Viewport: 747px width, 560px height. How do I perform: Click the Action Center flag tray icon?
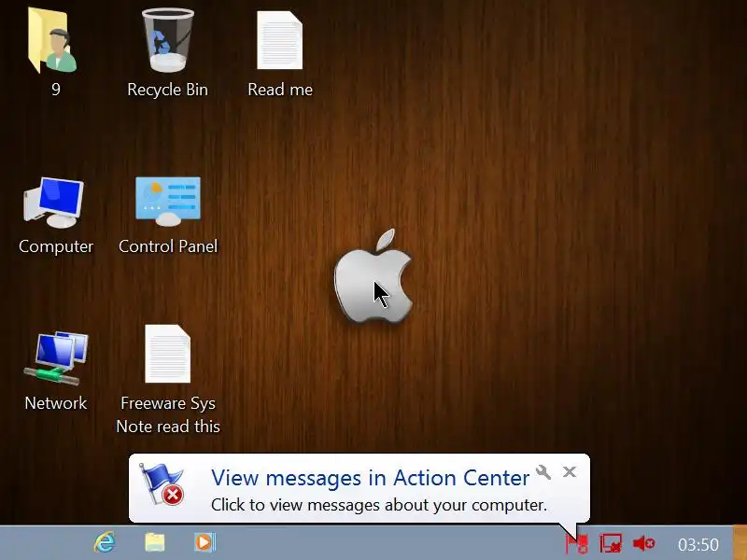point(577,543)
